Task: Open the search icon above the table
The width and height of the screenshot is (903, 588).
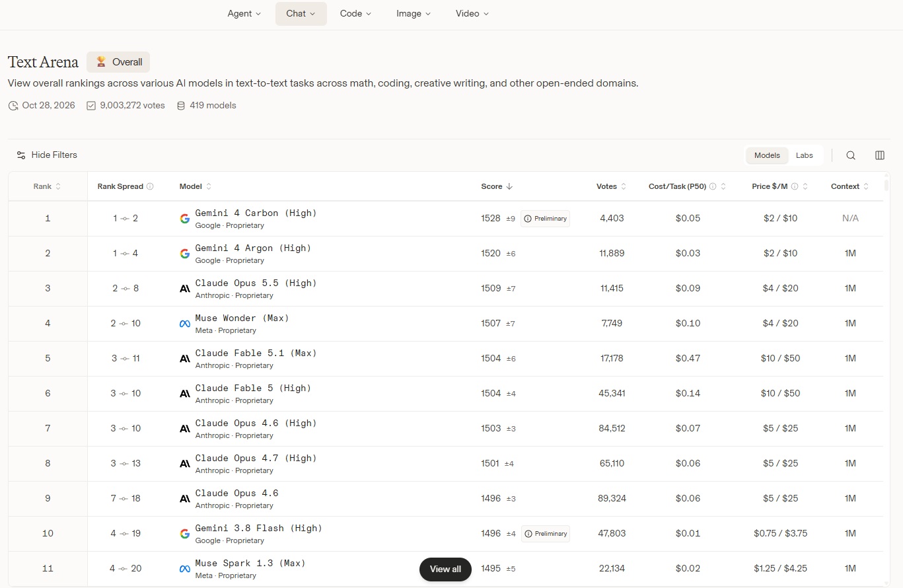Action: pos(851,155)
